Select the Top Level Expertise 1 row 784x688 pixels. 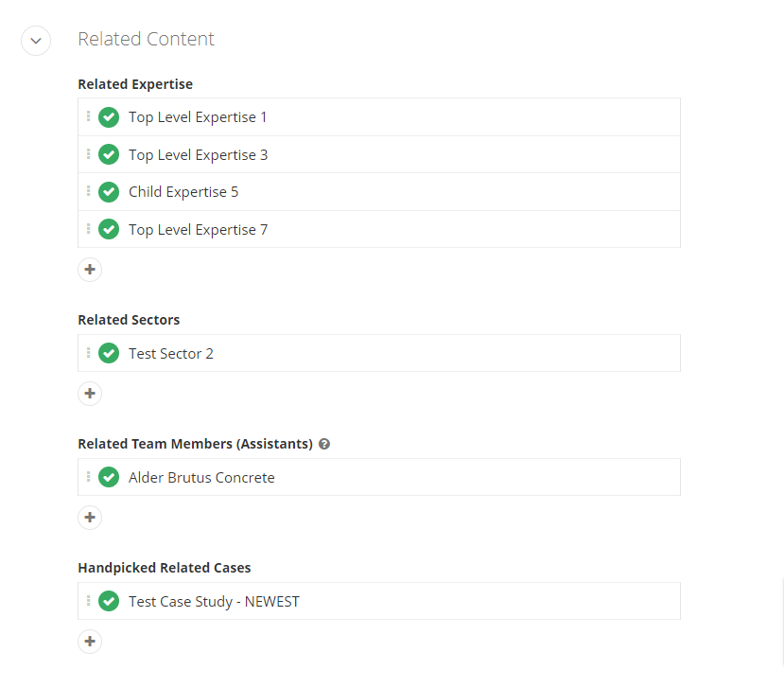point(379,117)
